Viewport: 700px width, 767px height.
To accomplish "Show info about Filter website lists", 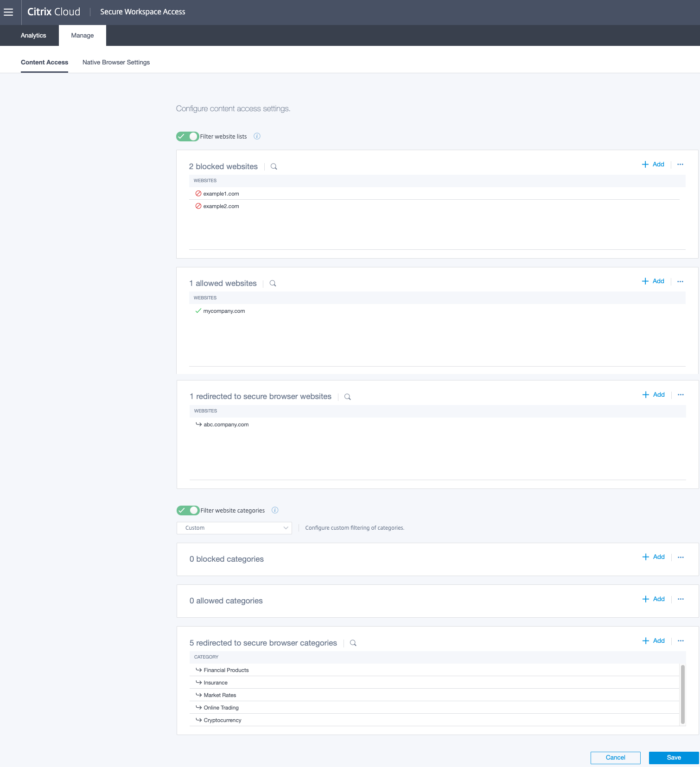I will [x=257, y=136].
